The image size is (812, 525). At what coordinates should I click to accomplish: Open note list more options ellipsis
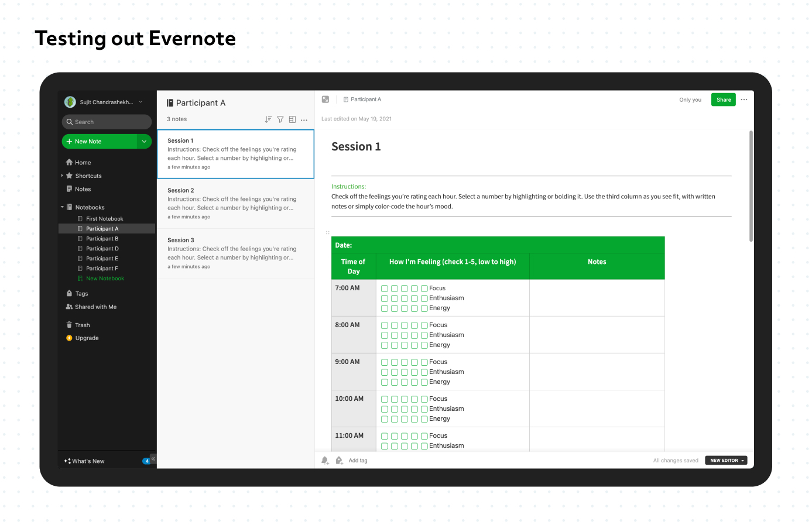coord(304,120)
